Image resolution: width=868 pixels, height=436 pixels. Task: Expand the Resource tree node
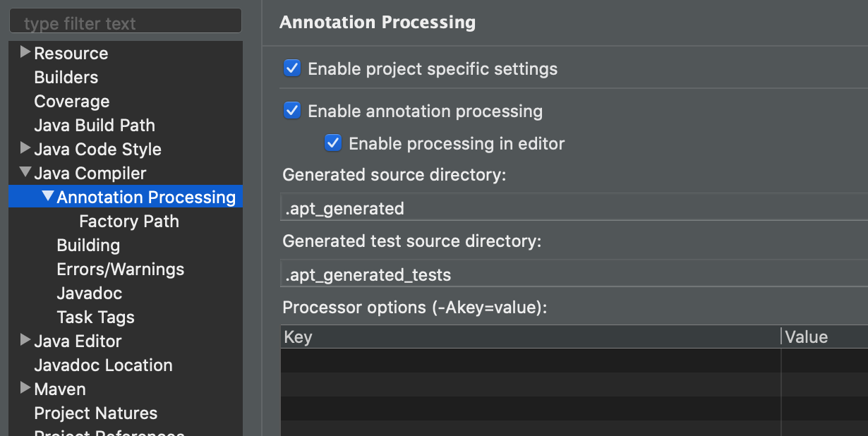tap(25, 52)
